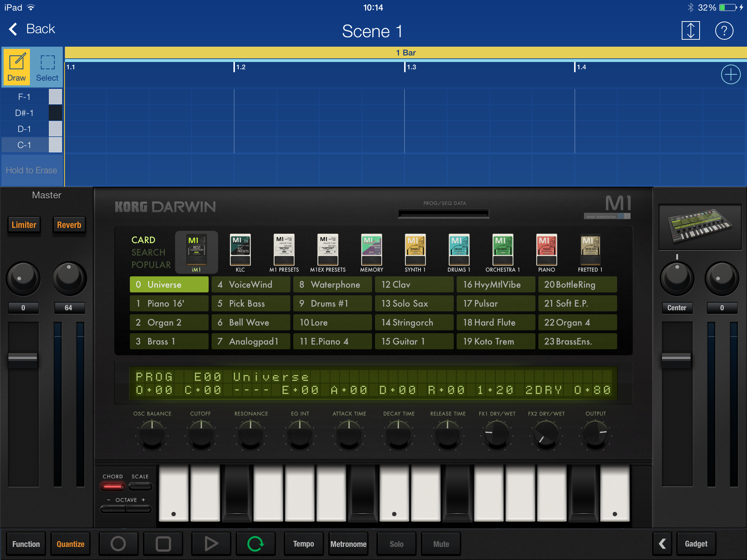Adjust the RESONANCE knob
747x560 pixels.
tap(251, 434)
